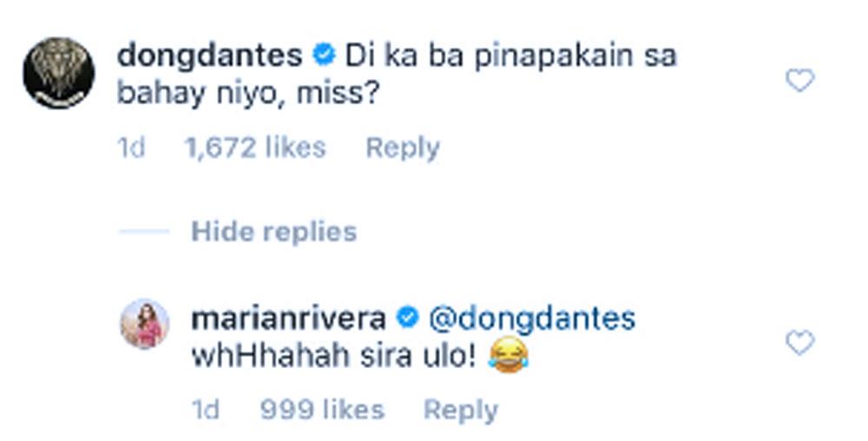
Task: Click the laughing-crying emoji in the reply
Action: 508,357
